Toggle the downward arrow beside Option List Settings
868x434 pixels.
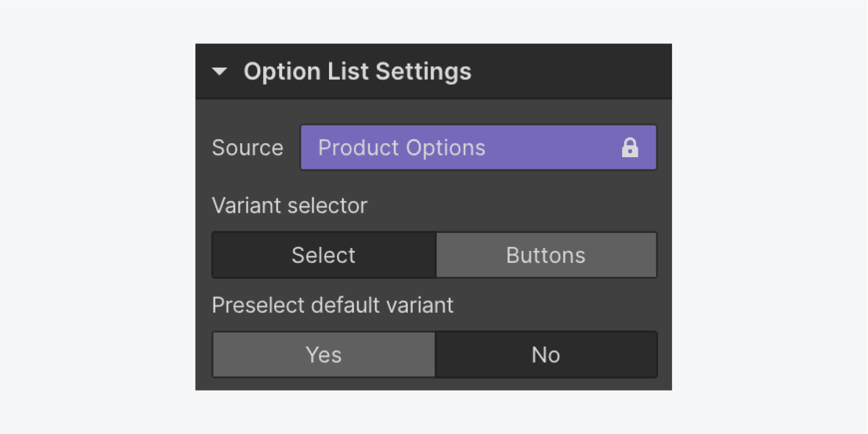[220, 72]
